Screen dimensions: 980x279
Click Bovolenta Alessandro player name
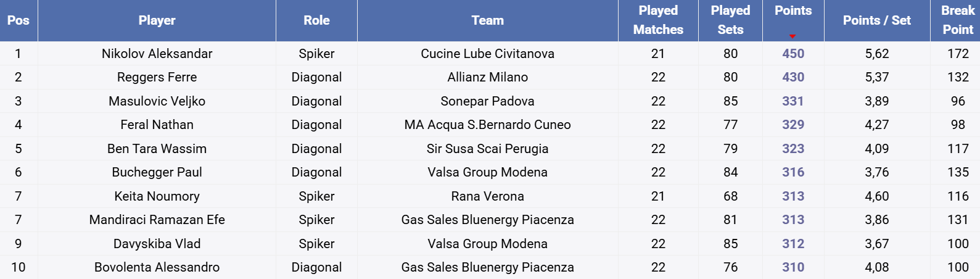pos(157,267)
